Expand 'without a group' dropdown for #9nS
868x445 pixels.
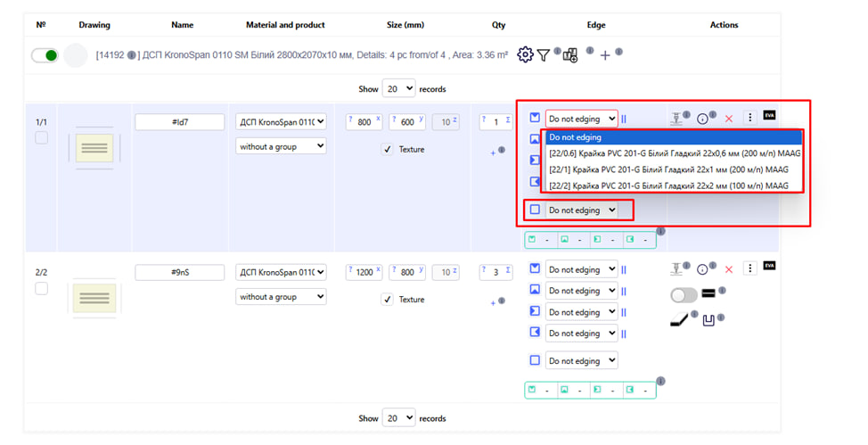click(x=282, y=296)
